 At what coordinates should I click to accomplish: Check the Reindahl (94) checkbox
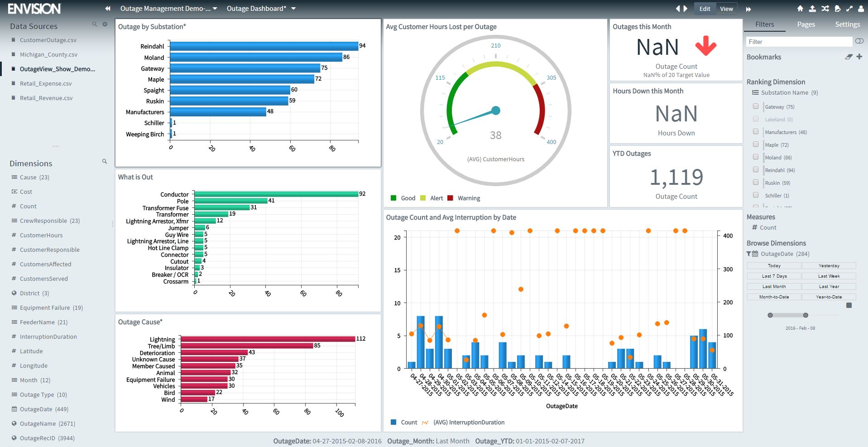[755, 169]
